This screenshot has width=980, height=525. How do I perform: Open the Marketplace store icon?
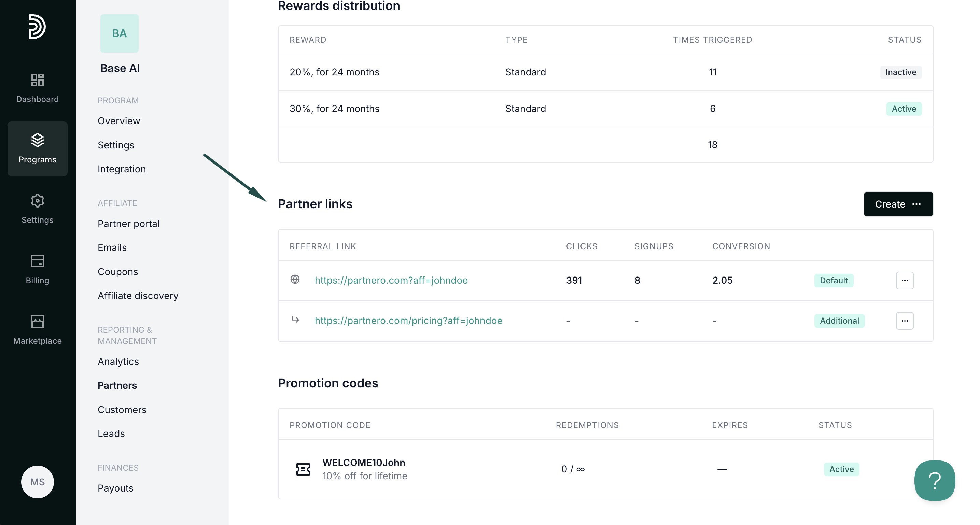[37, 322]
